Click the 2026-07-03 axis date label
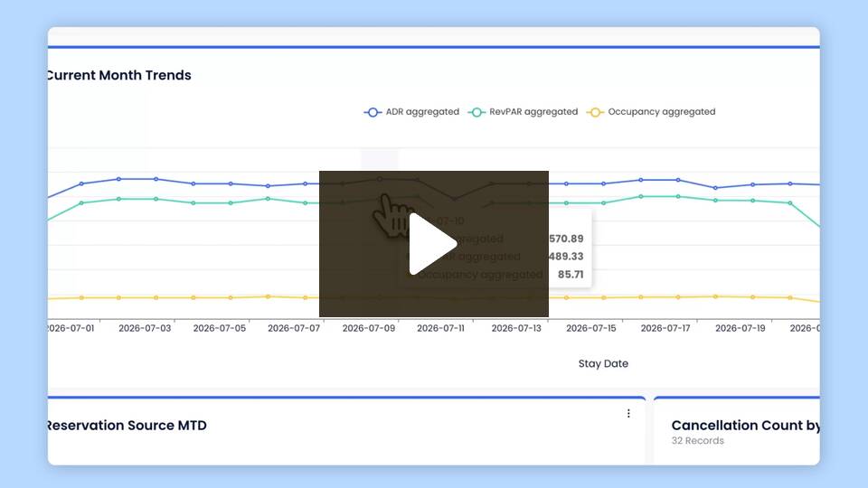Screen dimensions: 868x488 coord(145,328)
